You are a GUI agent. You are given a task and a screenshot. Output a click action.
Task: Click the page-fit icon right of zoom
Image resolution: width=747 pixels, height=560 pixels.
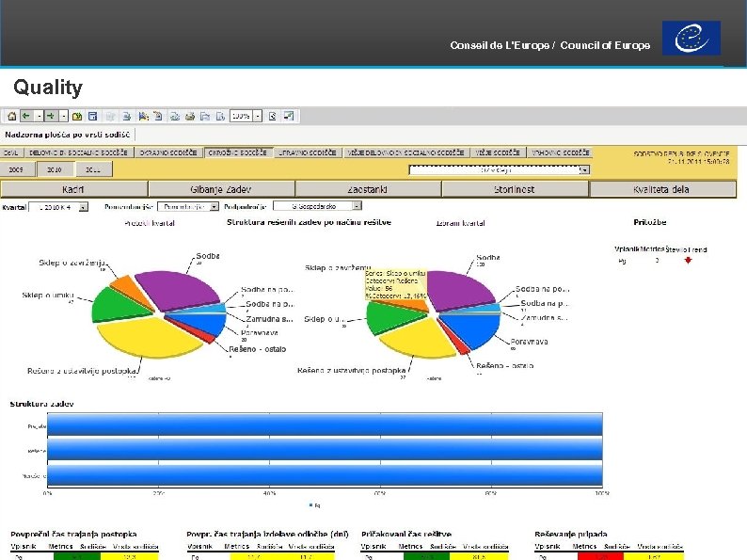273,117
